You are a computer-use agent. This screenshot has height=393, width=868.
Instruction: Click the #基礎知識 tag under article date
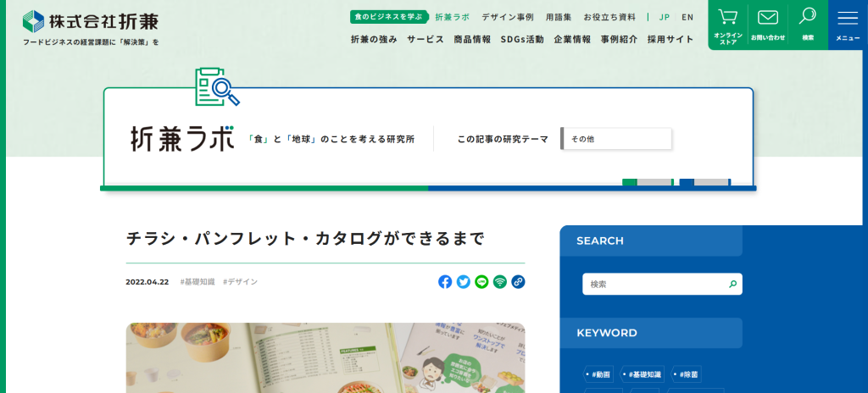198,282
